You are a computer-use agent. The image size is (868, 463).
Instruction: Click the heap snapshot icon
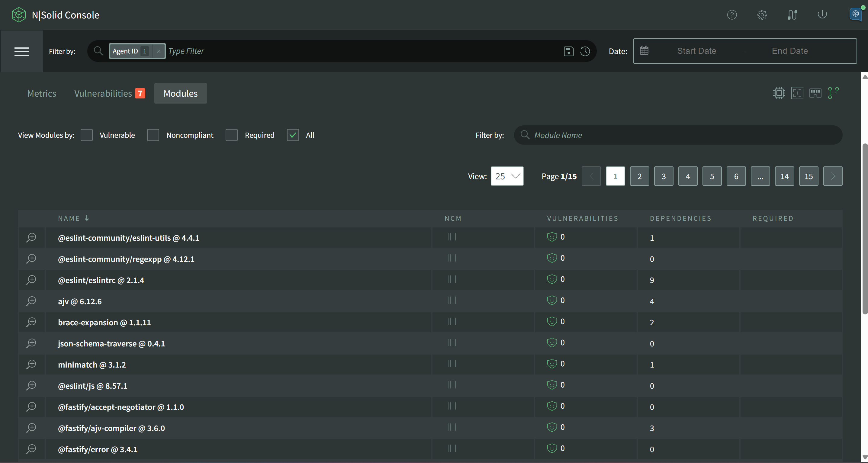coord(797,93)
